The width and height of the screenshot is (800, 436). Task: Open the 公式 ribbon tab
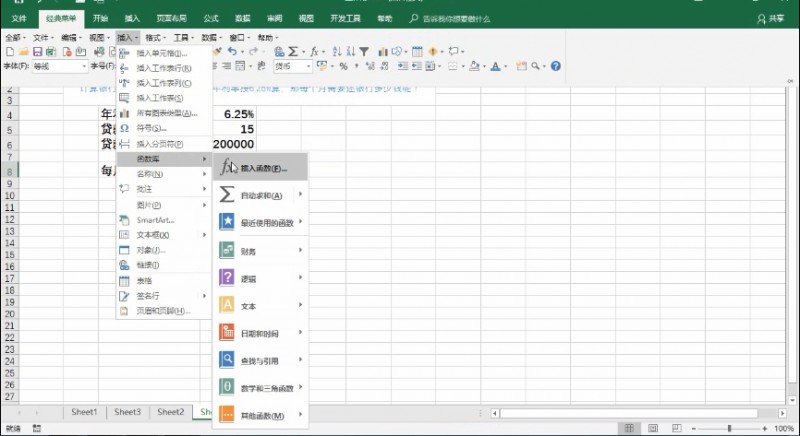211,18
